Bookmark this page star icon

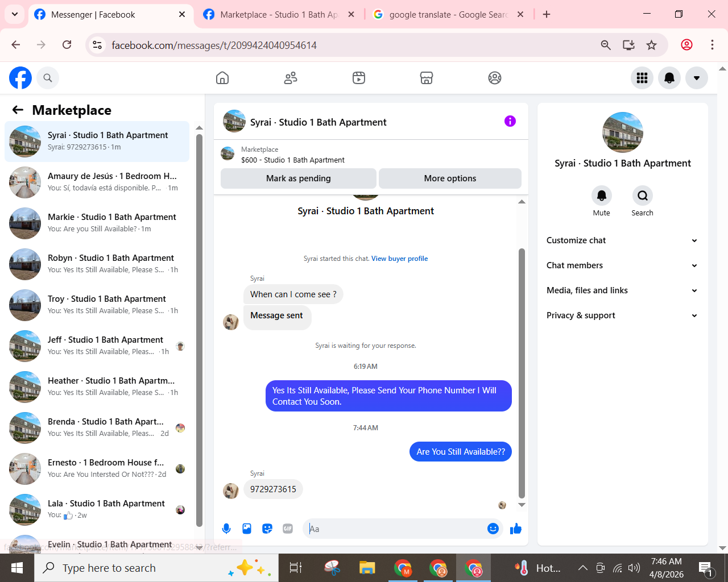pos(652,45)
